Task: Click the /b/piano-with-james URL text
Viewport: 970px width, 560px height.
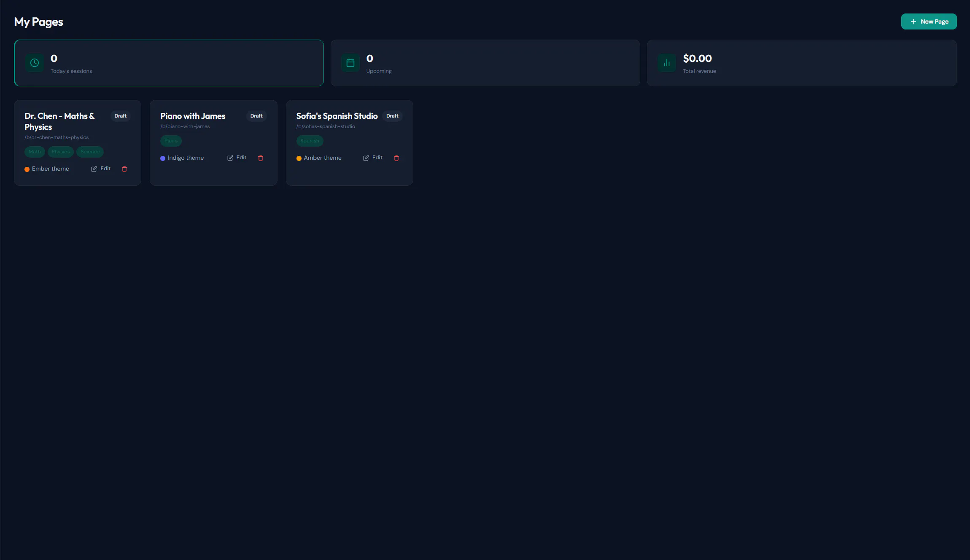Action: [x=185, y=126]
